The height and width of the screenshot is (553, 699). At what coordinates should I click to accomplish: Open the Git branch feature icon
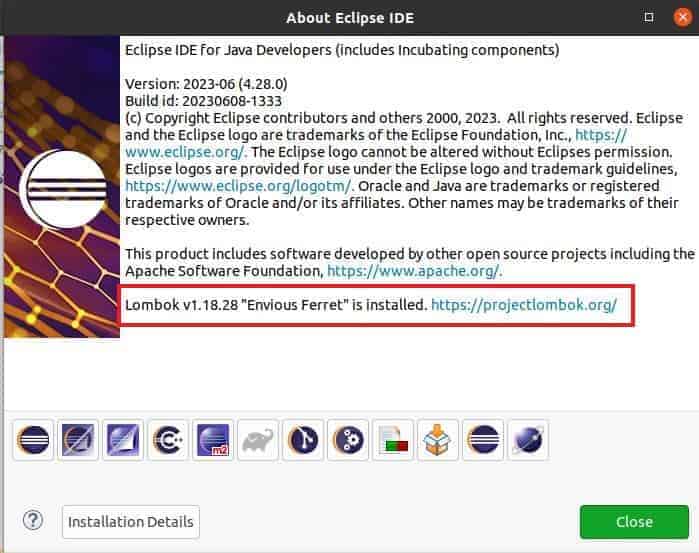(303, 440)
